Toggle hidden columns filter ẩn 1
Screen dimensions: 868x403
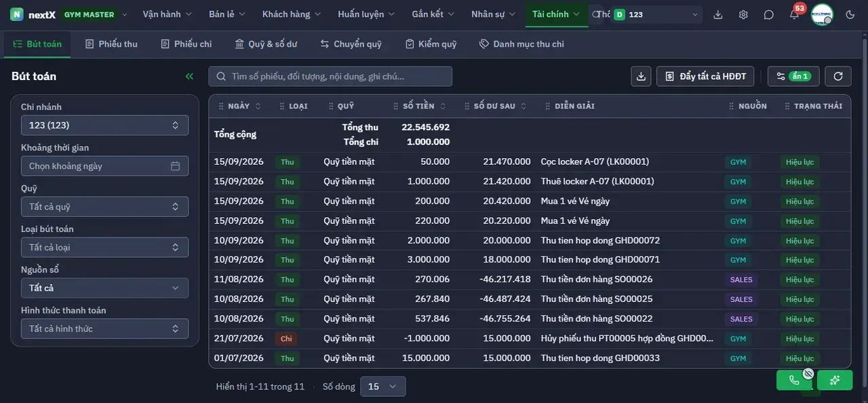pos(793,76)
